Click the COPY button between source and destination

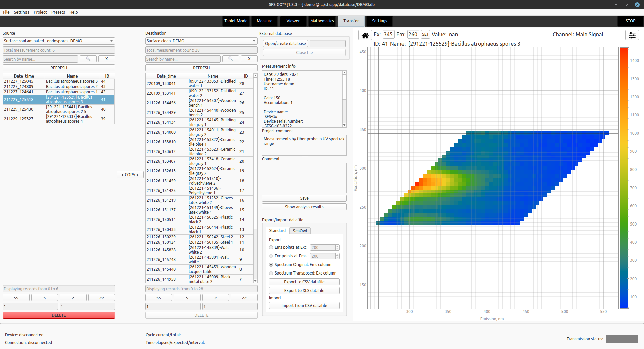click(130, 174)
